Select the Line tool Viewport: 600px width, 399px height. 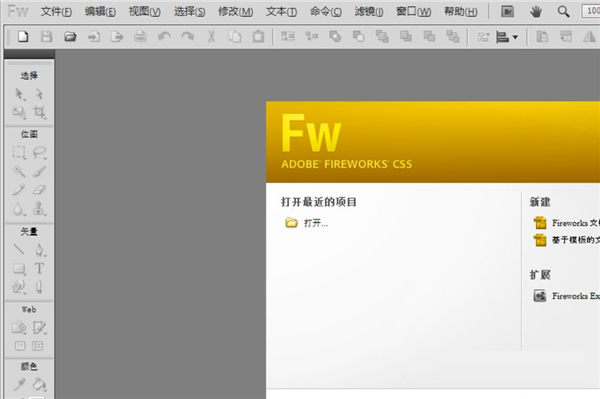(x=19, y=249)
